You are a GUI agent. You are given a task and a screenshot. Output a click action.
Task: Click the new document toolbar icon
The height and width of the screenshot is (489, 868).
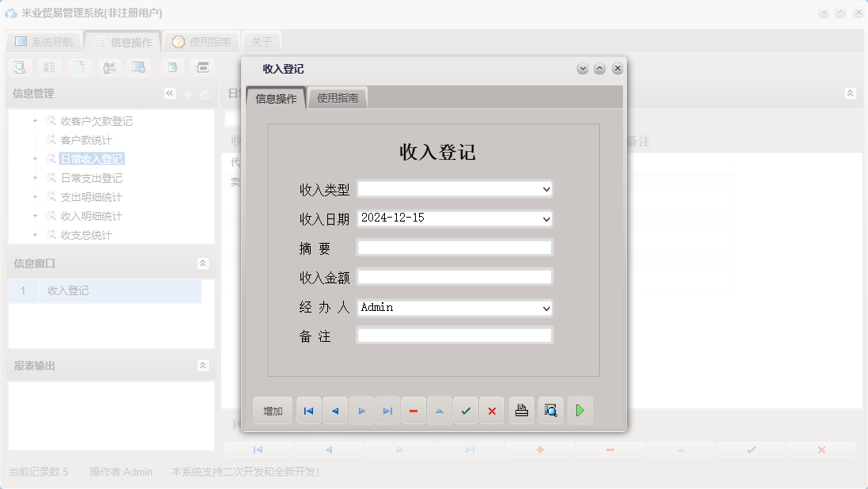(79, 67)
